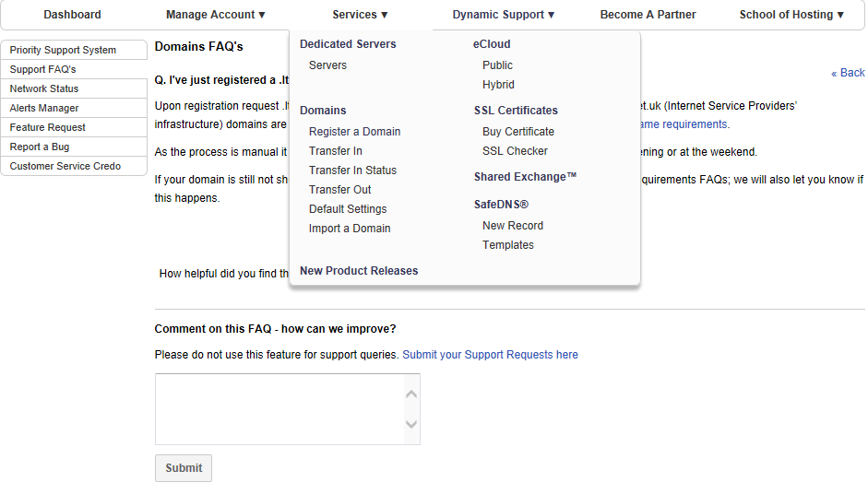
Task: View Network Status page
Action: click(74, 88)
